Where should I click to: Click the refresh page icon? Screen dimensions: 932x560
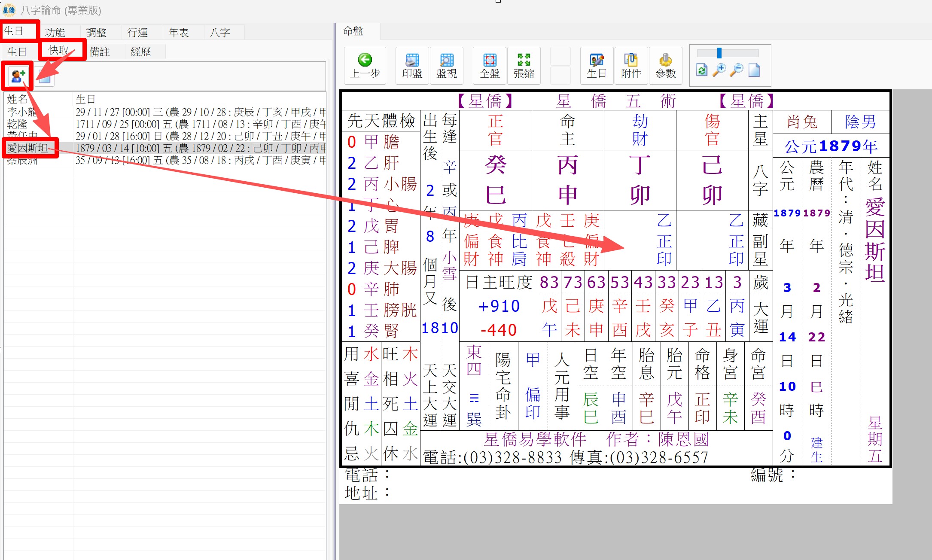[x=702, y=70]
